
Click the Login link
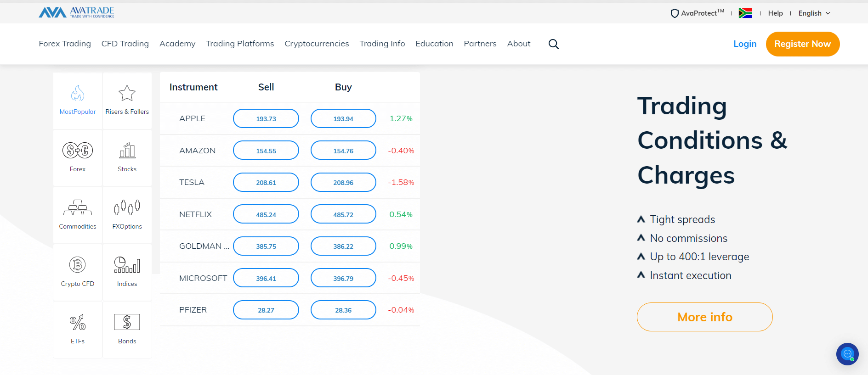pos(745,44)
